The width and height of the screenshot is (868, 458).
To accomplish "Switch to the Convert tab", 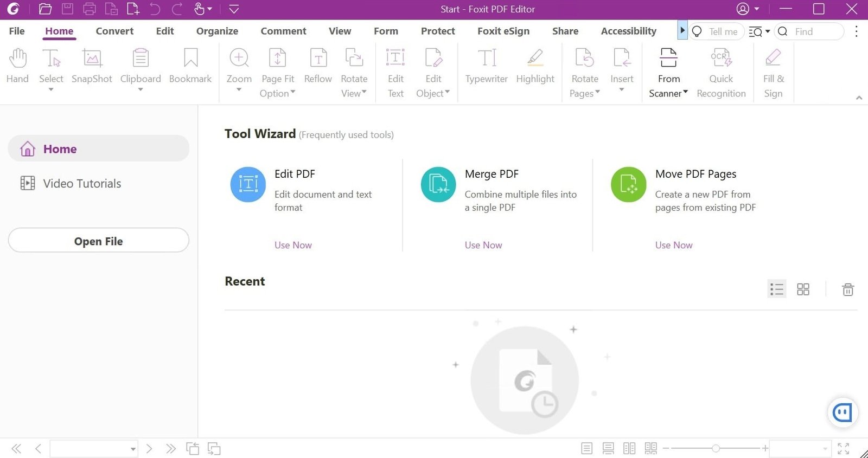I will pos(114,31).
